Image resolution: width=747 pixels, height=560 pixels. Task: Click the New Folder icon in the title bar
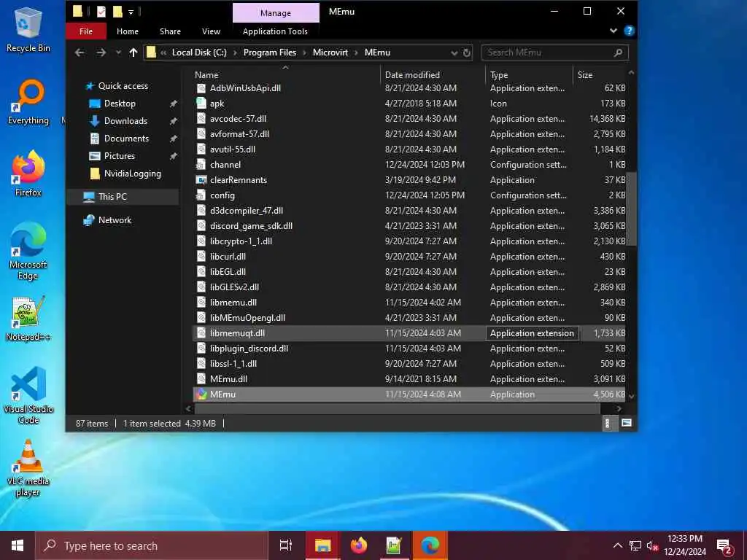click(117, 12)
